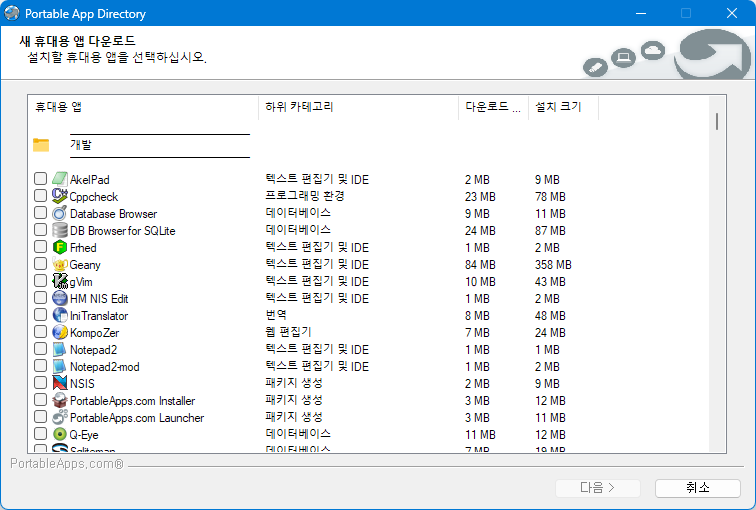Close the Portable App Directory window
This screenshot has width=756, height=510.
732,13
